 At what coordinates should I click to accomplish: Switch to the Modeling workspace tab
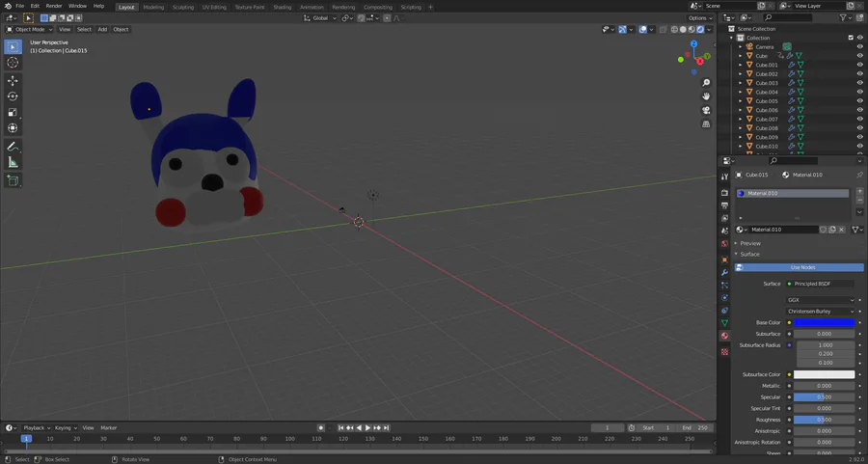[153, 7]
